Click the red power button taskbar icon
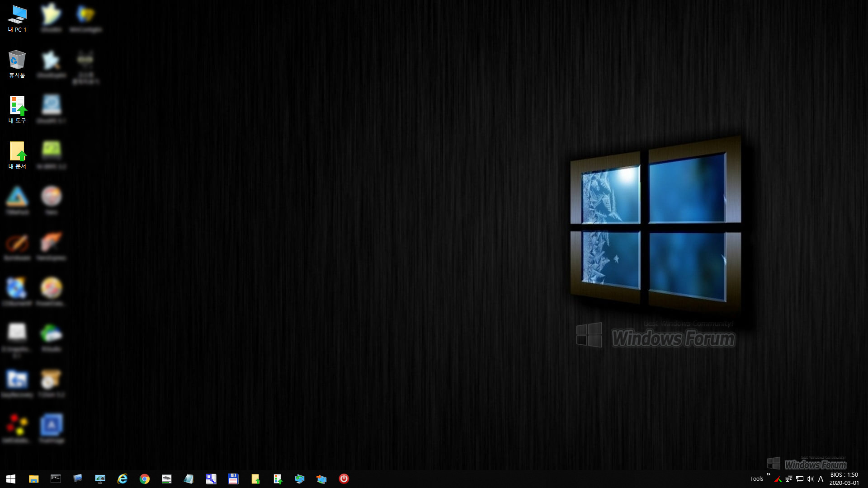The width and height of the screenshot is (868, 488). (344, 479)
